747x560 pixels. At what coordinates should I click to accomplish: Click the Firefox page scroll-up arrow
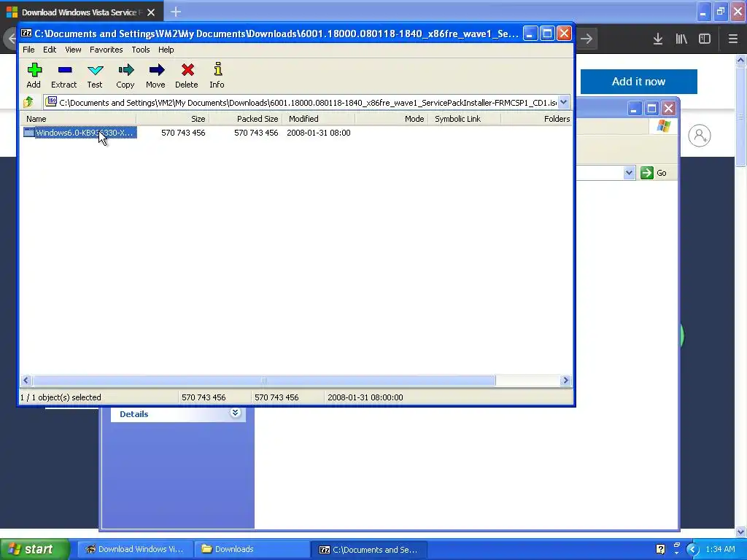(740, 60)
